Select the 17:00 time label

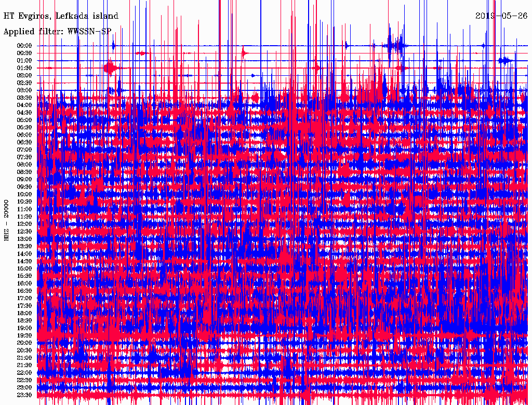click(24, 299)
